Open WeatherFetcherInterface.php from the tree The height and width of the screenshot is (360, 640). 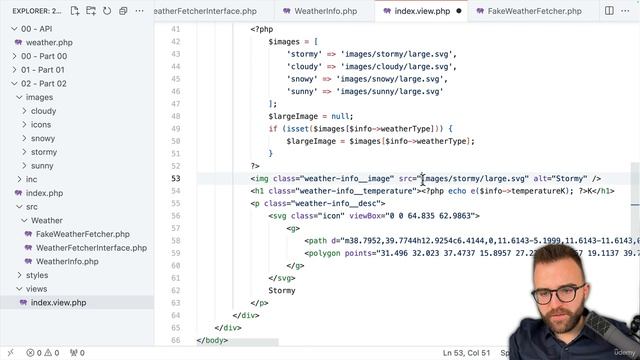[91, 248]
